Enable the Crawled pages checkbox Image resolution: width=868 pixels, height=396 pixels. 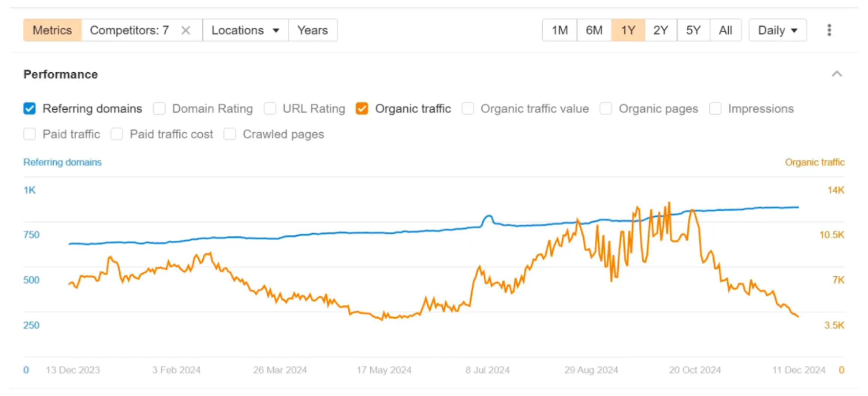[230, 134]
